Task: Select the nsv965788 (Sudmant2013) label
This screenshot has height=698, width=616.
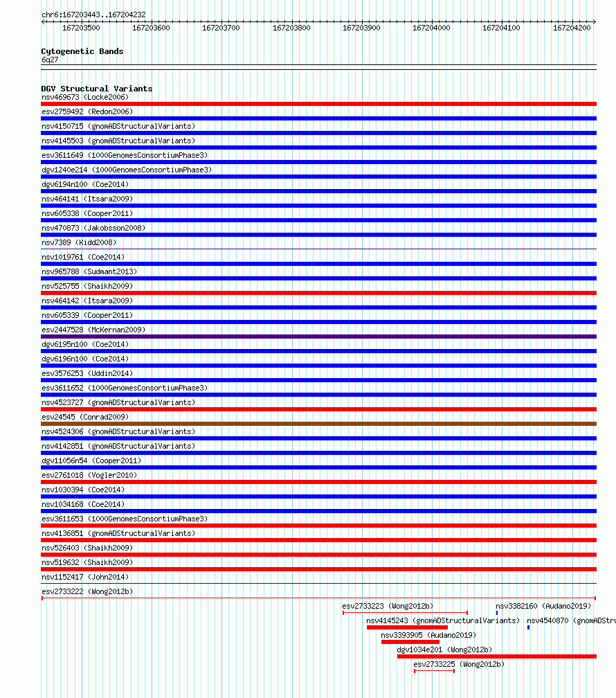Action: click(89, 271)
